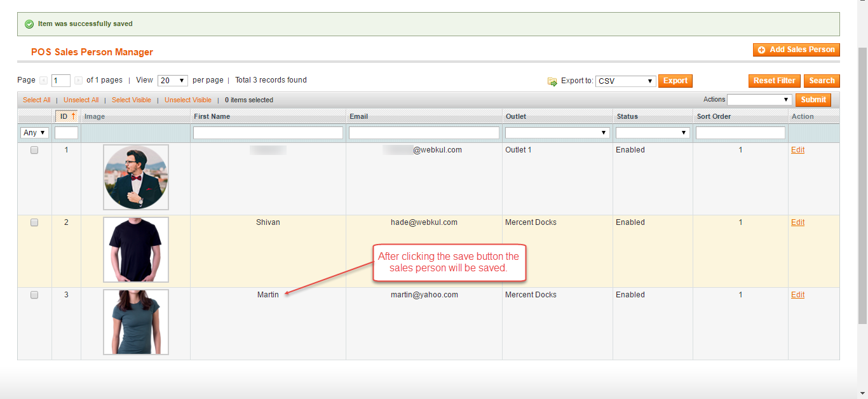Open the per page View dropdown
The width and height of the screenshot is (868, 399).
point(172,81)
